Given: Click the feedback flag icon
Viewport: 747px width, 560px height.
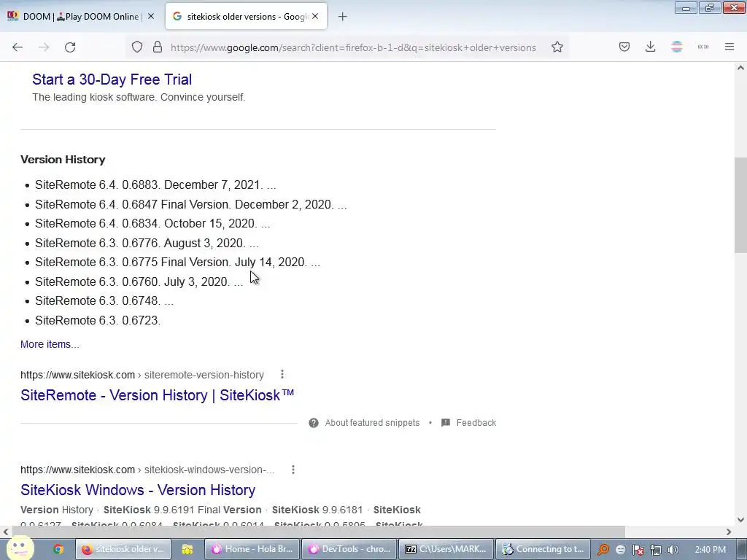Looking at the screenshot, I should pos(446,423).
